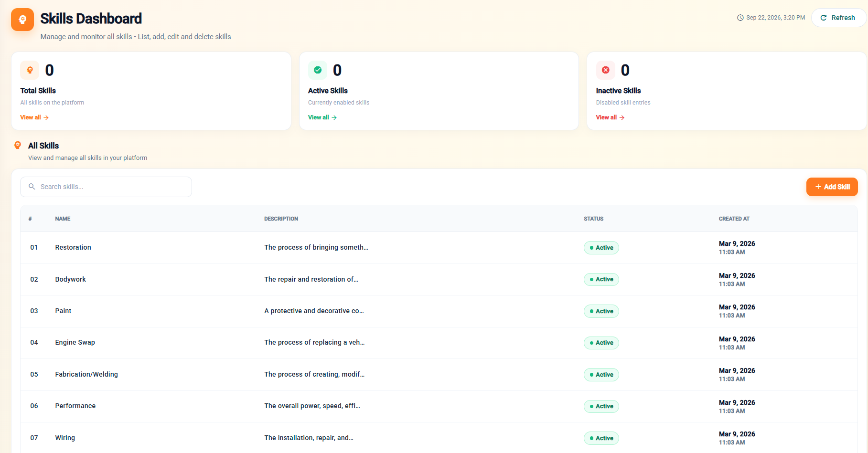
Task: Click description 'The process of bringing someth…'
Action: tap(316, 247)
